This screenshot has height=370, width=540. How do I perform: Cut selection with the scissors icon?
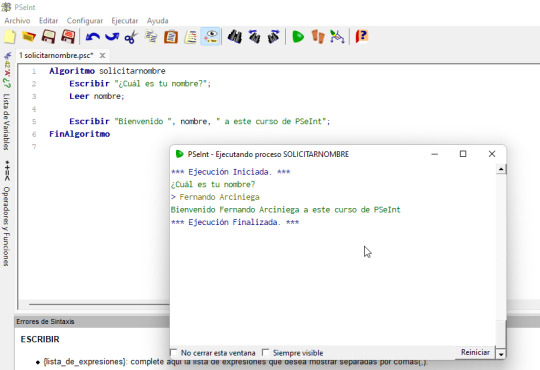(131, 37)
